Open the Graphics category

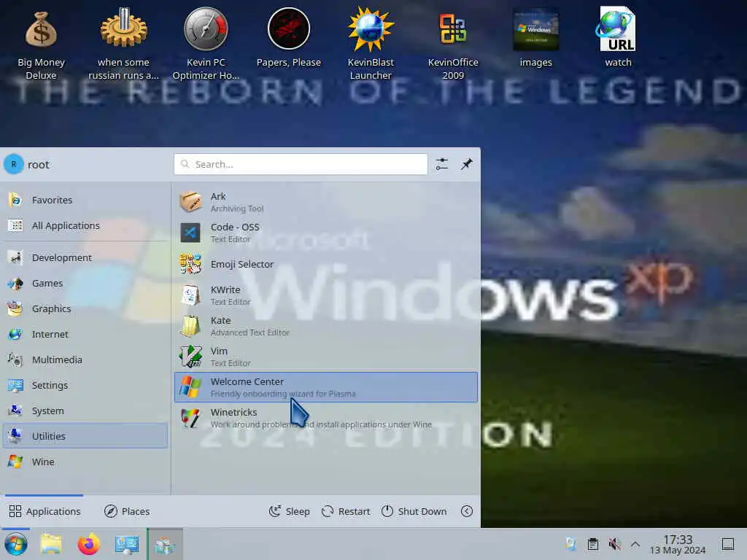[85, 308]
